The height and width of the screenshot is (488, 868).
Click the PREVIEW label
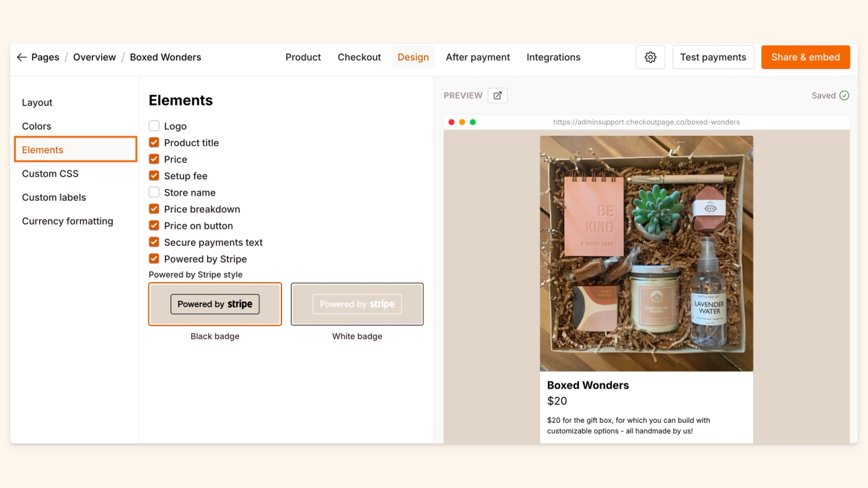coord(463,95)
